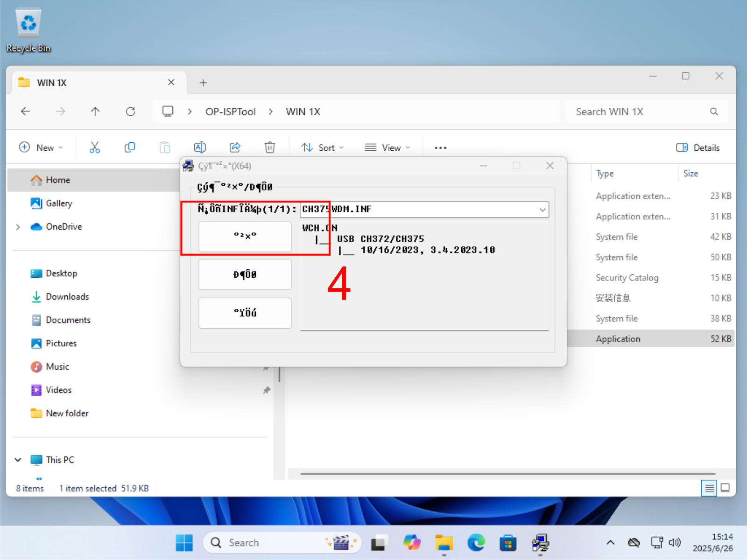Screen dimensions: 747x560
Task: Click the volume speaker tray icon
Action: [x=675, y=543]
